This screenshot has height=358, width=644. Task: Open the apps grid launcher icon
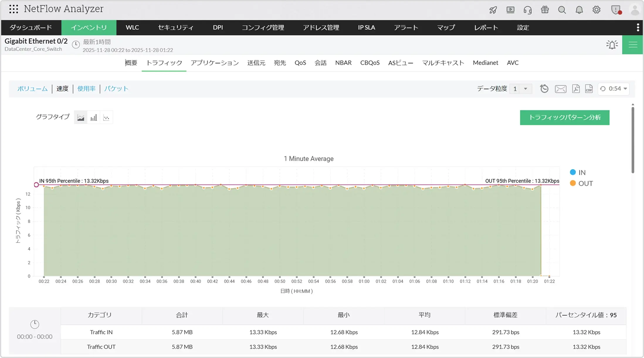[x=13, y=9]
